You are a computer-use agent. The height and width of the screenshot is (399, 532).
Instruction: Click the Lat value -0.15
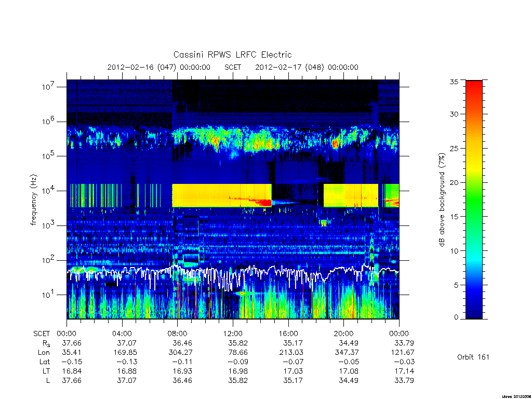pos(70,362)
